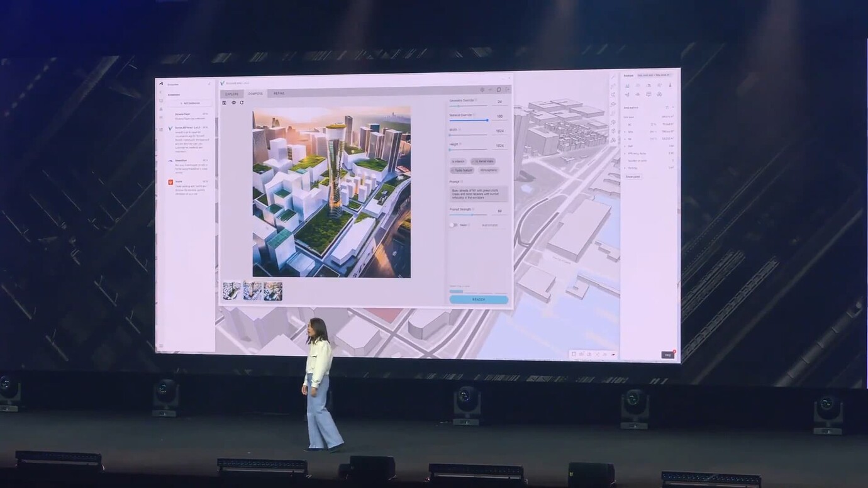
Task: Click the Add Extension button
Action: (189, 103)
